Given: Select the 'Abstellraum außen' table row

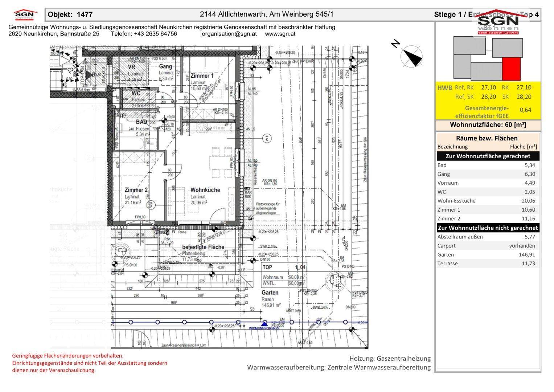Looking at the screenshot, I should point(488,237).
